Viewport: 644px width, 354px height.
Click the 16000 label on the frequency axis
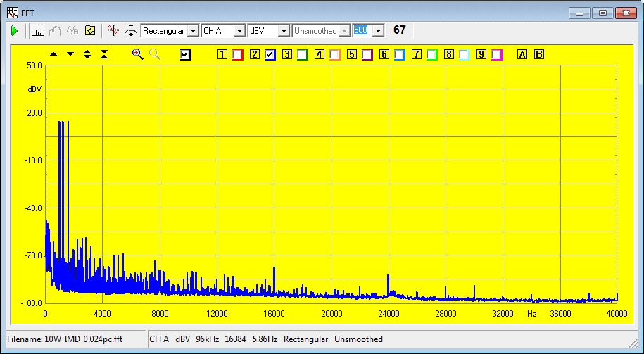point(274,314)
